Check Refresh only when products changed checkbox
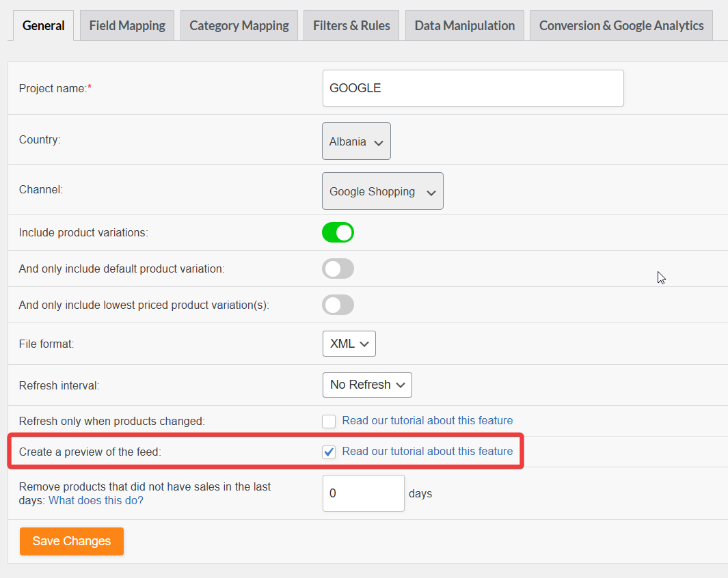 (329, 422)
